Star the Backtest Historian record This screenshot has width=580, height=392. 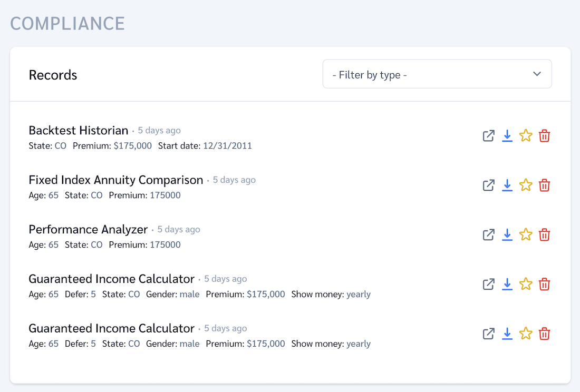(x=525, y=135)
